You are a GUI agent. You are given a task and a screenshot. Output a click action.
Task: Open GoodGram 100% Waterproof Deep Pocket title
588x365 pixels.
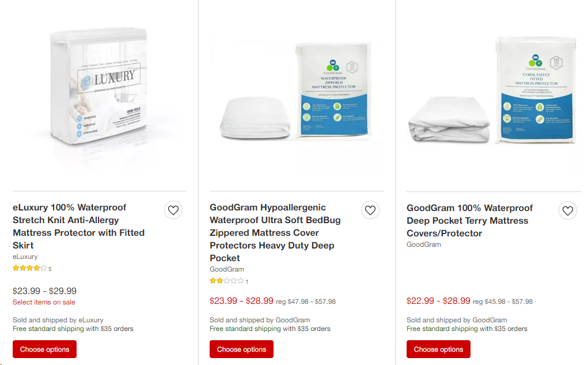469,220
